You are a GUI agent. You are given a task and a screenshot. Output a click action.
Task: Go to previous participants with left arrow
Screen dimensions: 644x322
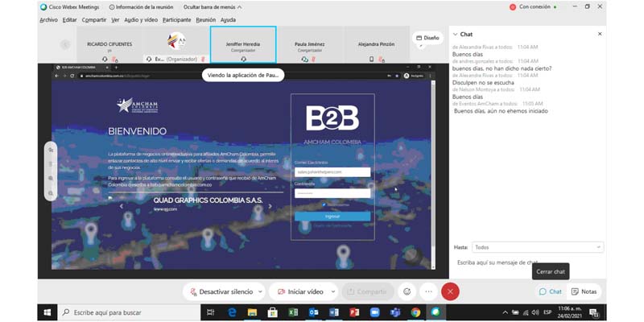point(65,44)
